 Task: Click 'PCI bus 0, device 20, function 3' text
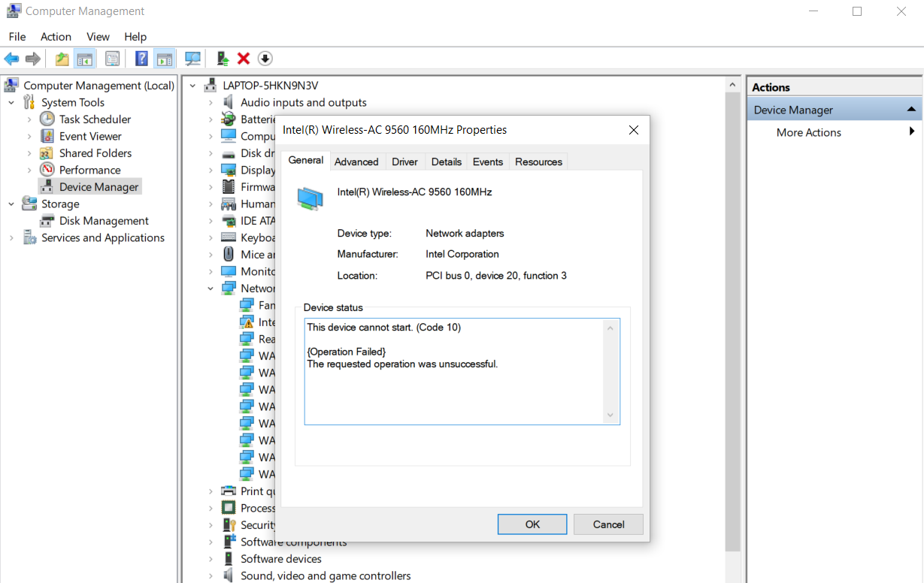(x=496, y=276)
